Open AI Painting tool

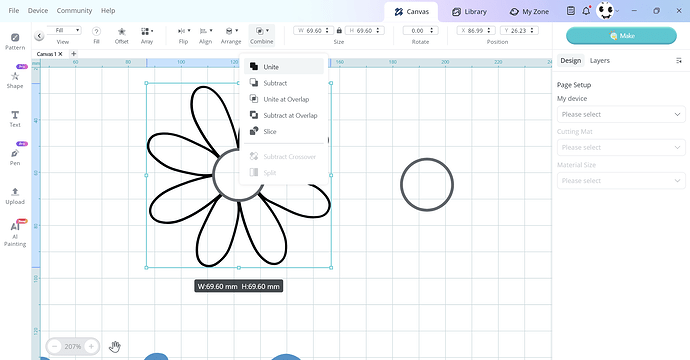15,234
